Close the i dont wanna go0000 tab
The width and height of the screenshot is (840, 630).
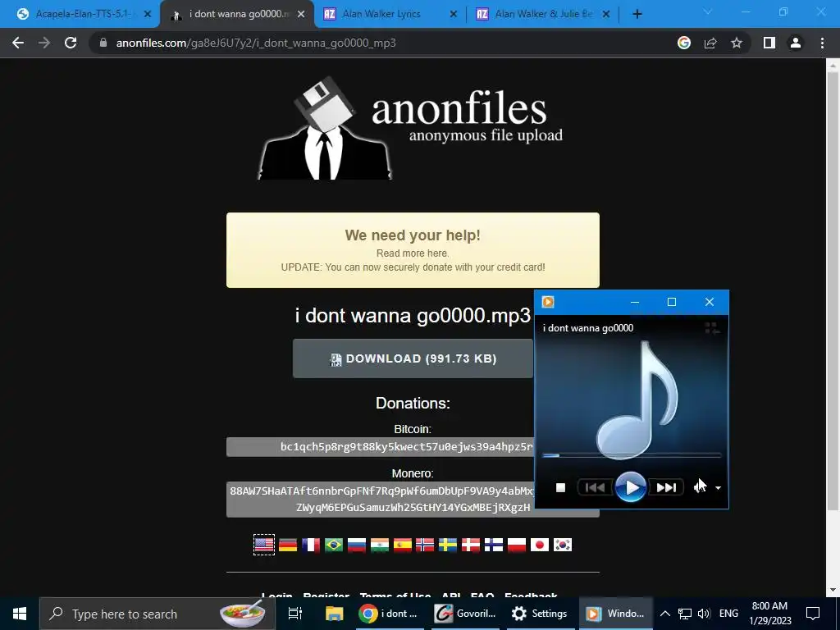click(x=301, y=14)
